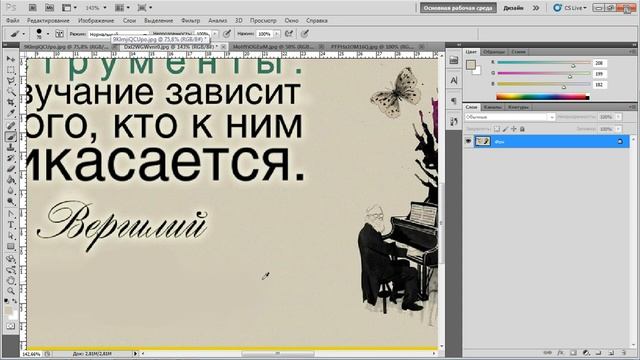The width and height of the screenshot is (640, 360).
Task: Toggle lock image pixels brush icon
Action: (x=505, y=129)
